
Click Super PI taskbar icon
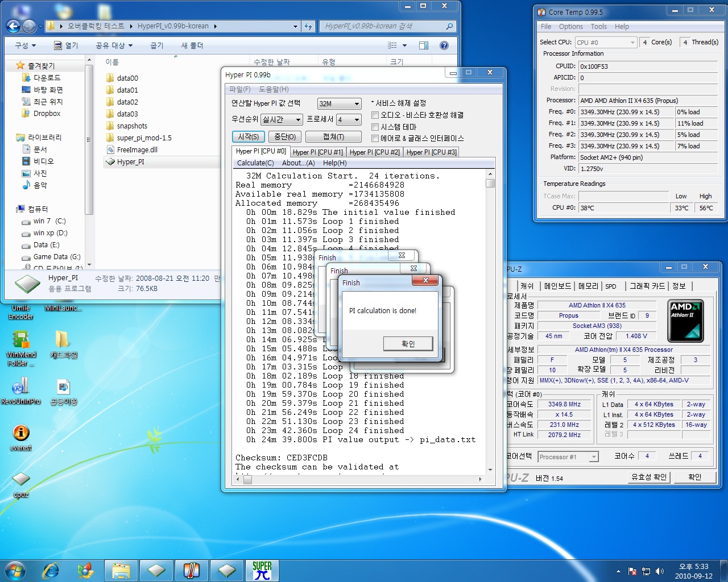(262, 570)
